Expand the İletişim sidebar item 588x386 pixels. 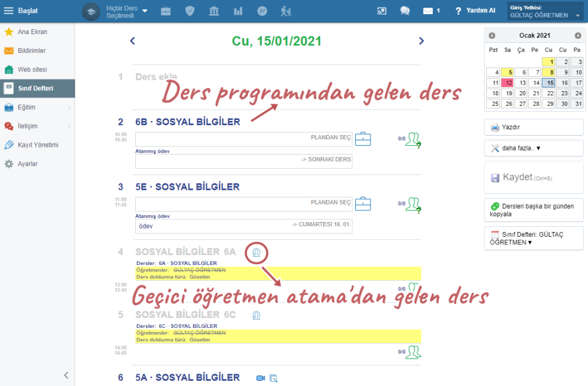38,126
